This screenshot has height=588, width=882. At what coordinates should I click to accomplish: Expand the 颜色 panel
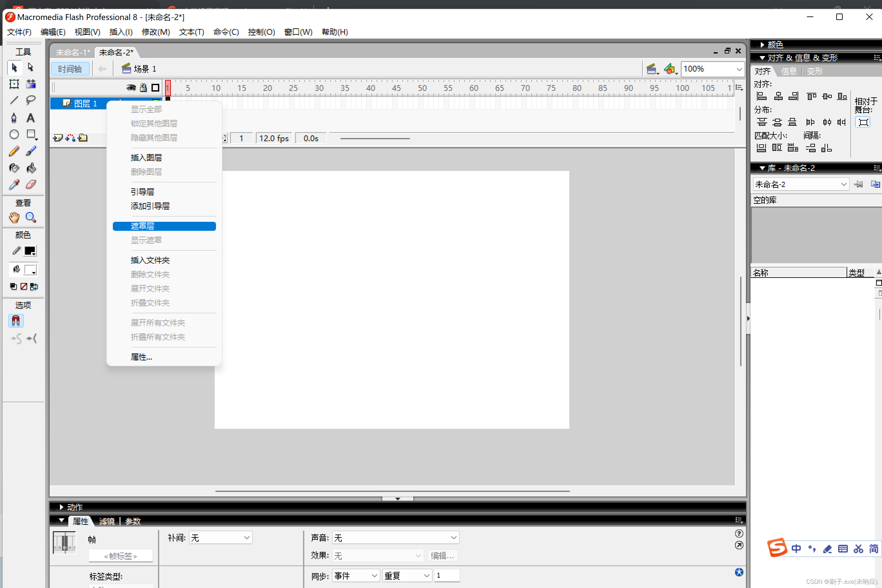pos(762,44)
